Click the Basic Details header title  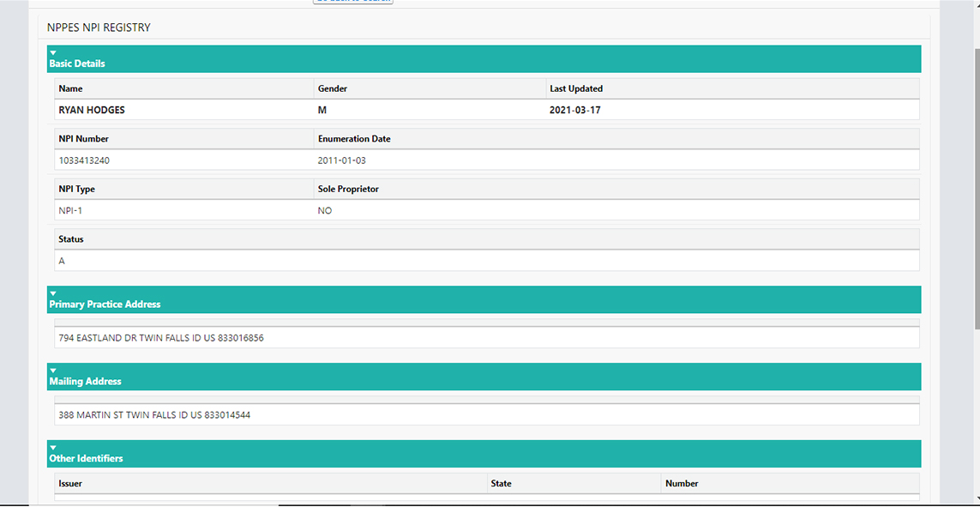pyautogui.click(x=77, y=63)
